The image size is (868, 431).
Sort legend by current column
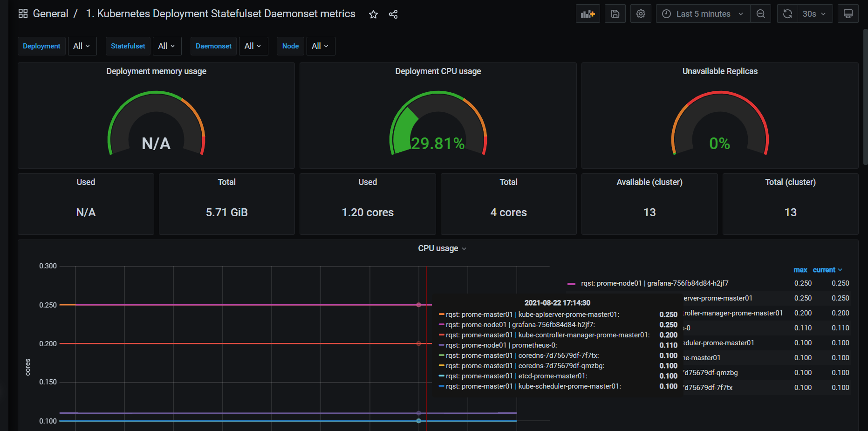[x=827, y=270]
